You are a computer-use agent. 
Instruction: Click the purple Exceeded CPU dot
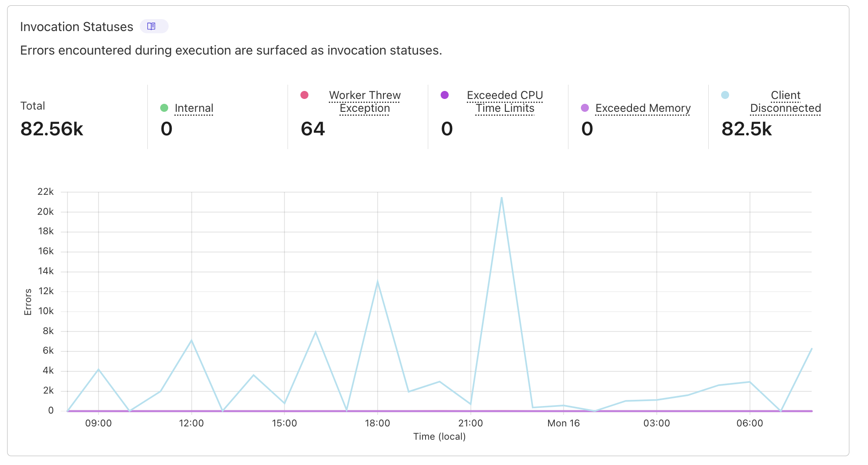click(445, 95)
